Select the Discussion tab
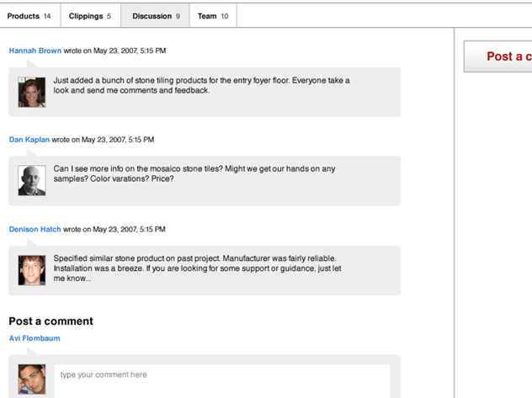 coord(156,16)
